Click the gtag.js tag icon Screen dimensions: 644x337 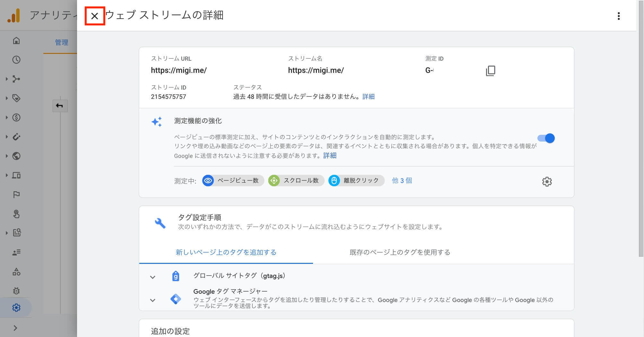point(176,276)
